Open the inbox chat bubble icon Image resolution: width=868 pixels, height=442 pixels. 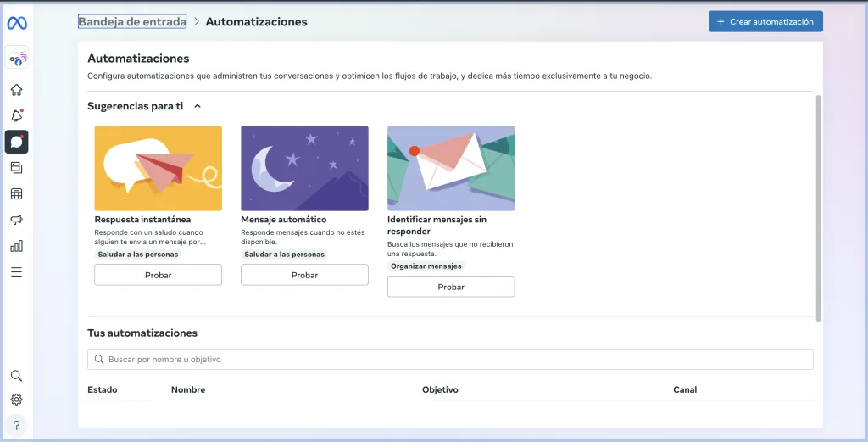(x=17, y=142)
